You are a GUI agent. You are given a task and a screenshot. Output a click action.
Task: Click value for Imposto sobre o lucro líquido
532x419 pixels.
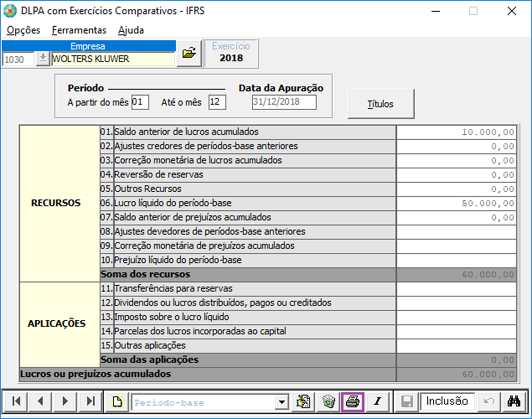coord(456,317)
